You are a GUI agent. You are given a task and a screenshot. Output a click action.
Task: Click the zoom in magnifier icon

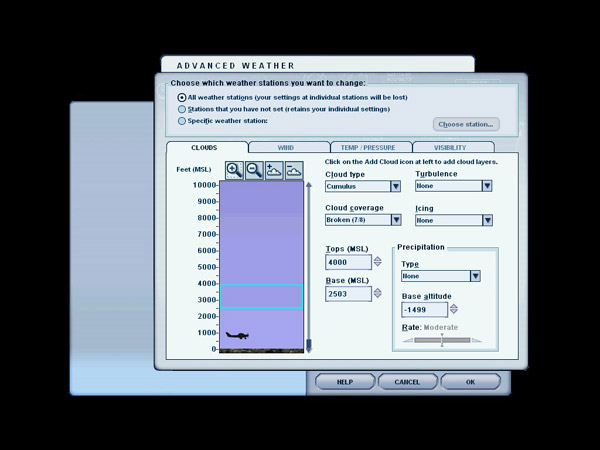(x=234, y=170)
